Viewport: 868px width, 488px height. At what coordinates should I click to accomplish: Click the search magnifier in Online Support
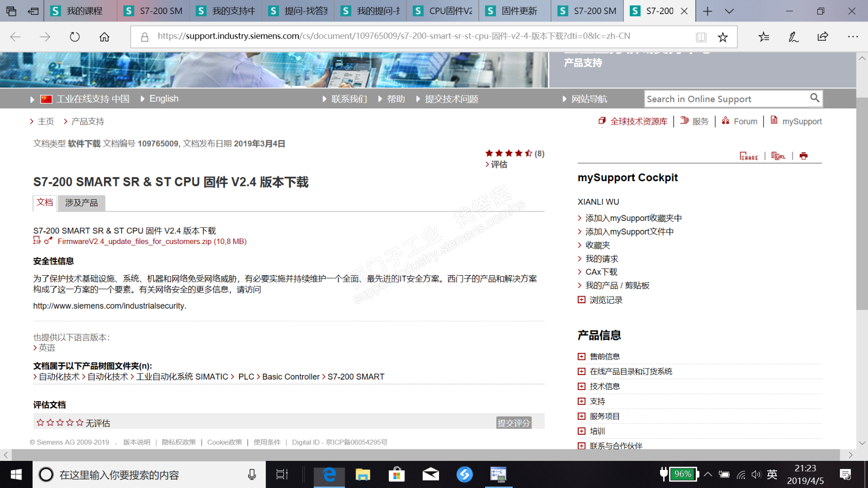815,98
